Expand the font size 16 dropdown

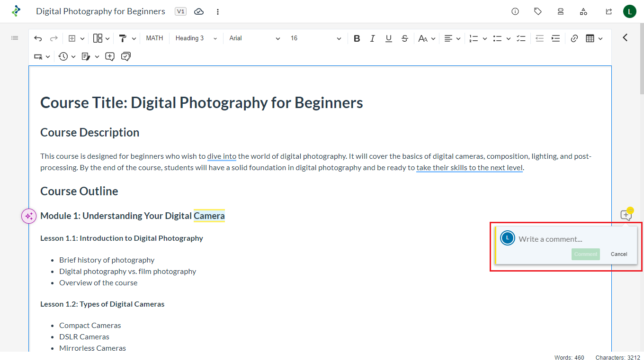pos(315,38)
